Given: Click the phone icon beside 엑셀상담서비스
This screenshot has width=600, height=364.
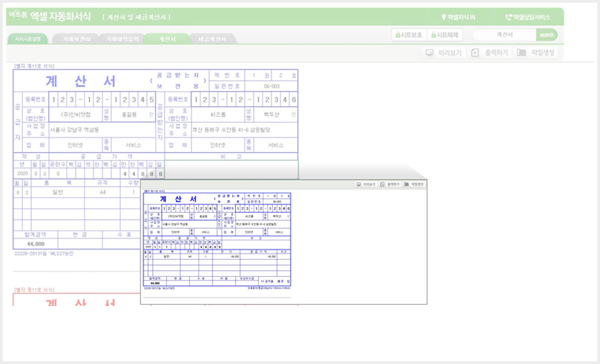Looking at the screenshot, I should point(509,17).
